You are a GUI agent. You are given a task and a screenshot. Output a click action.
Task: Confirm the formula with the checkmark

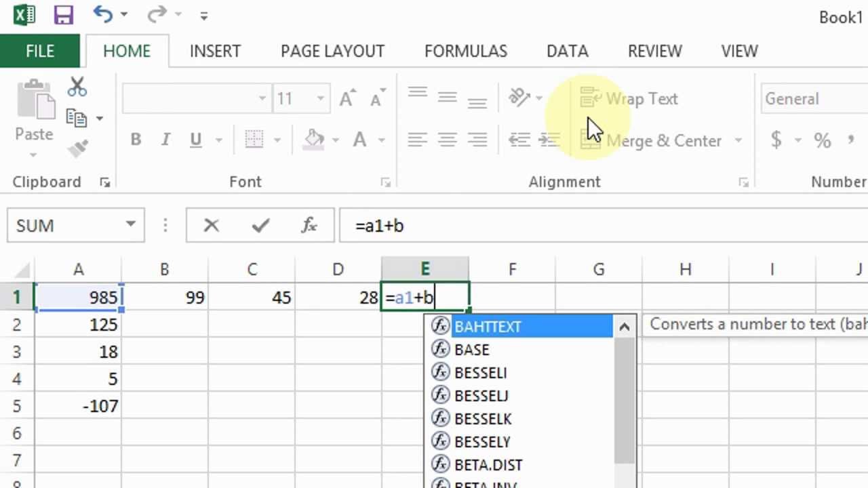260,226
